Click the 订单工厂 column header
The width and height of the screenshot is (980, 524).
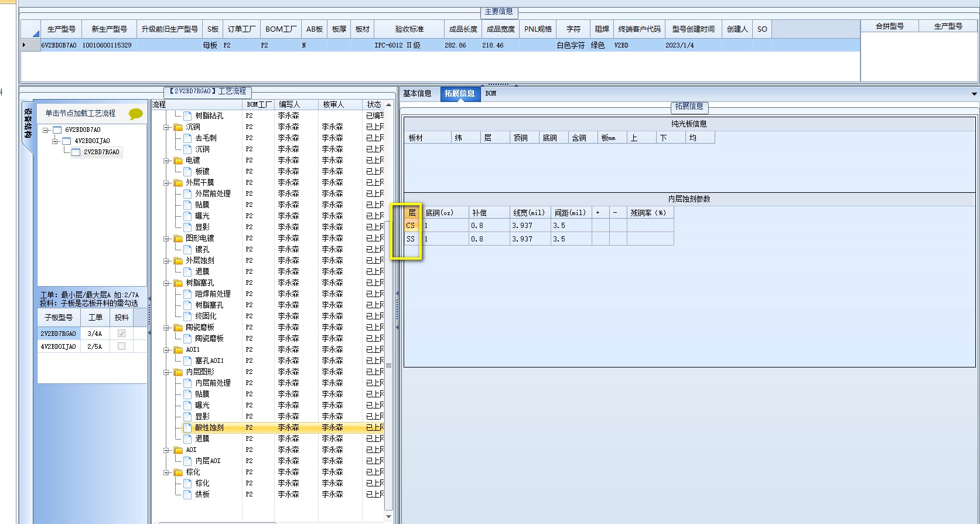[242, 29]
